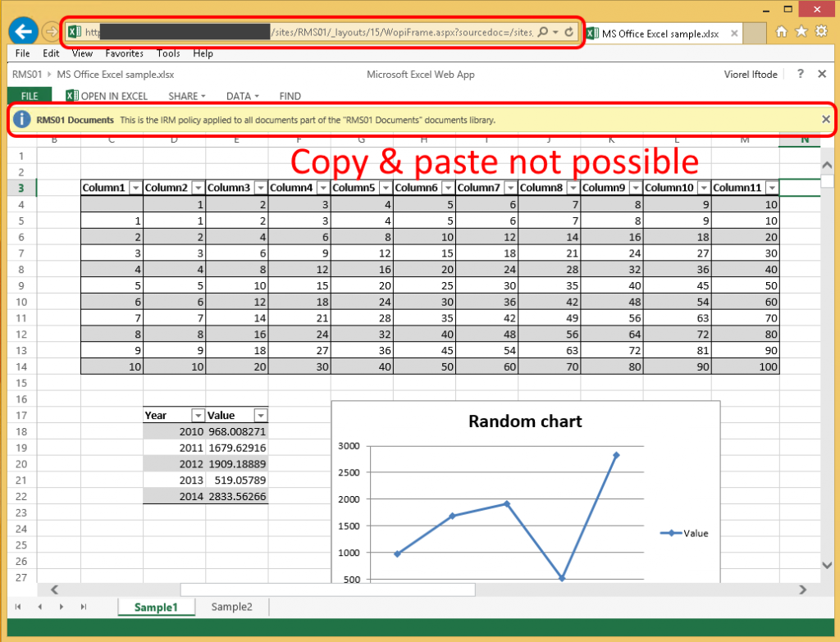Click OPEN IN EXCEL button
Viewport: 840px width, 642px height.
107,96
